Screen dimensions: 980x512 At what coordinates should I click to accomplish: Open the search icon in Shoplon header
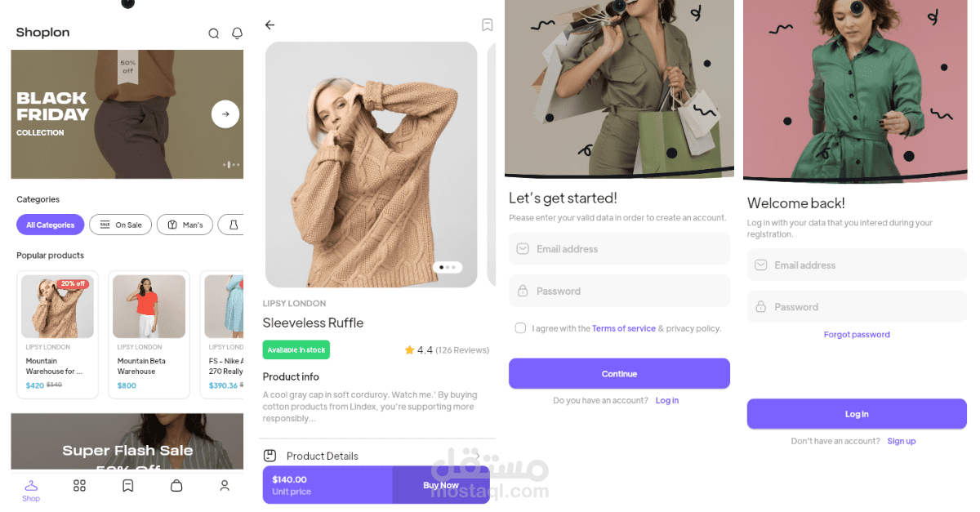(213, 33)
